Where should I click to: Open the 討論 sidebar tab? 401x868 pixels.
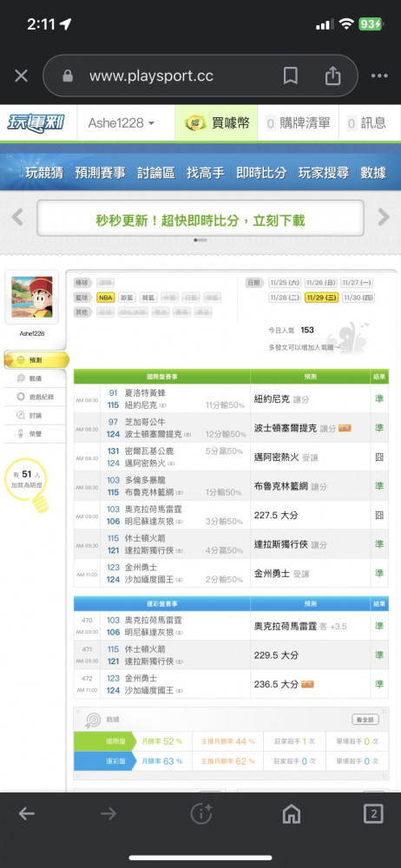(35, 415)
